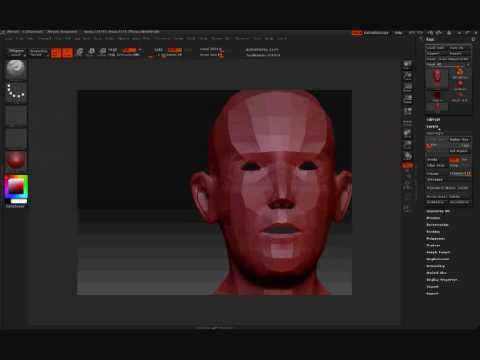Click the Higher Res button
This screenshot has height=360, width=480.
[460, 140]
